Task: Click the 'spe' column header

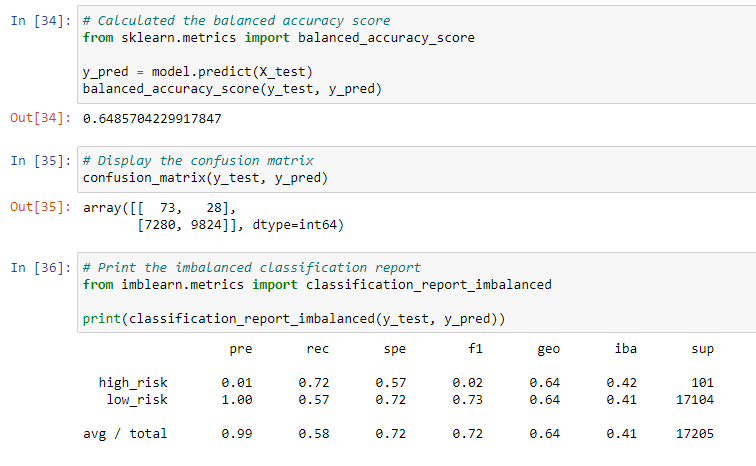Action: pyautogui.click(x=395, y=349)
